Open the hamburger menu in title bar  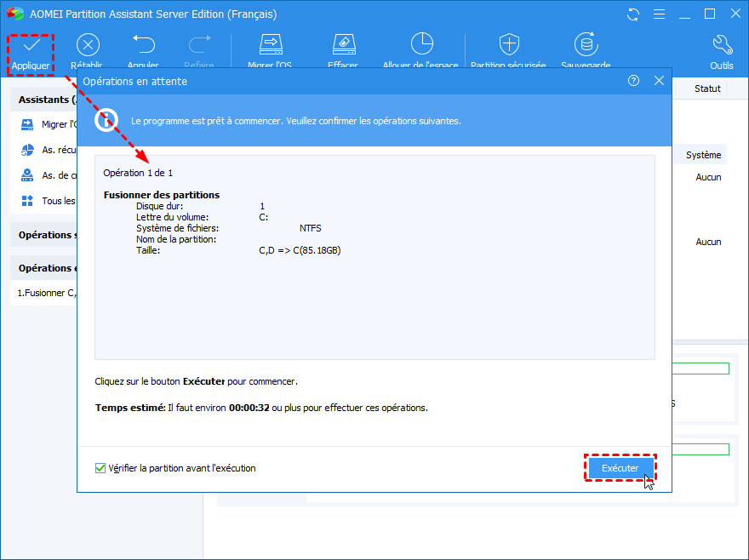(659, 14)
